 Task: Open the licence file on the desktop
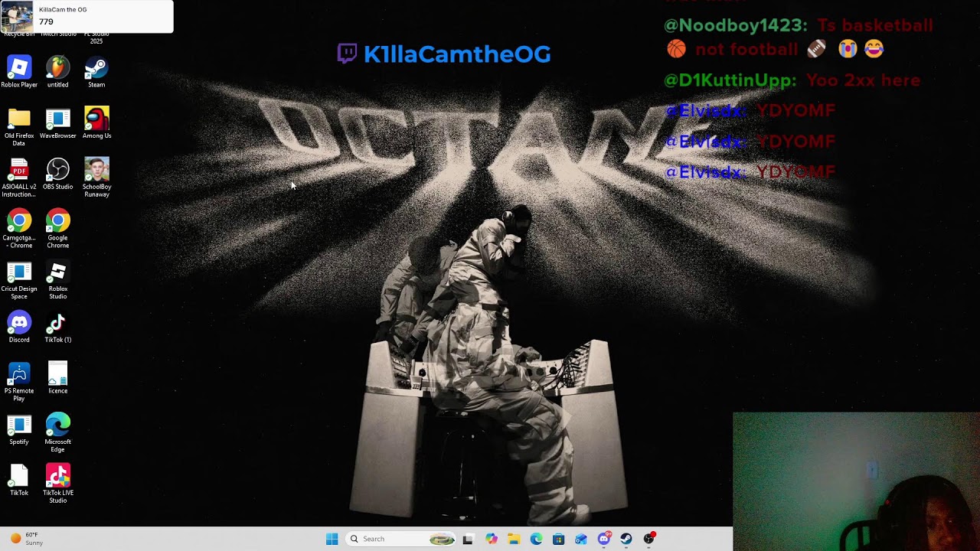tap(57, 378)
